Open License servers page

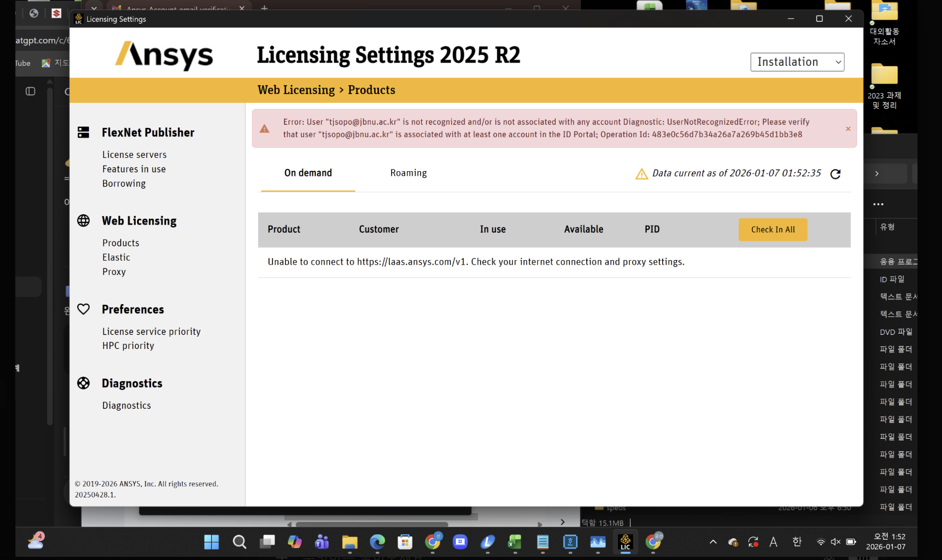pyautogui.click(x=134, y=155)
